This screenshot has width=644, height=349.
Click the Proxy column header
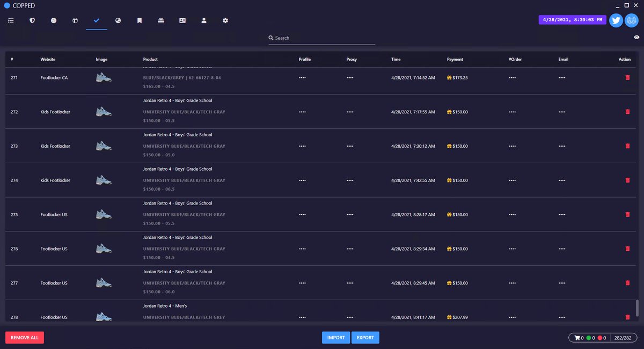click(x=352, y=60)
